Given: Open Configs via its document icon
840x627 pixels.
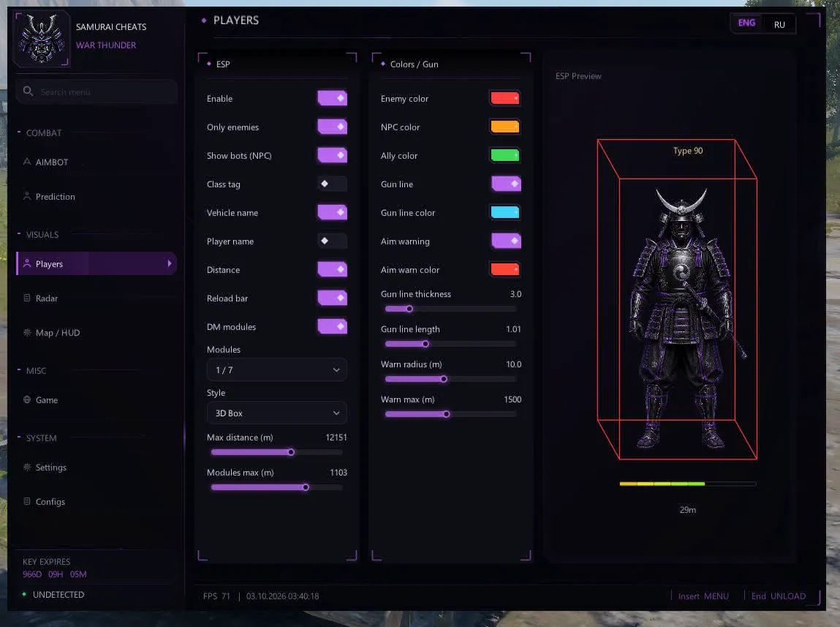Looking at the screenshot, I should [27, 501].
